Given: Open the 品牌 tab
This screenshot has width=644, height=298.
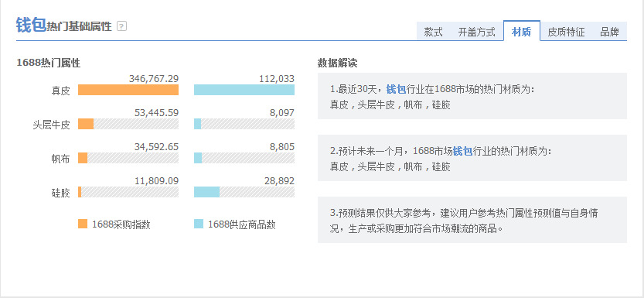Looking at the screenshot, I should [609, 32].
